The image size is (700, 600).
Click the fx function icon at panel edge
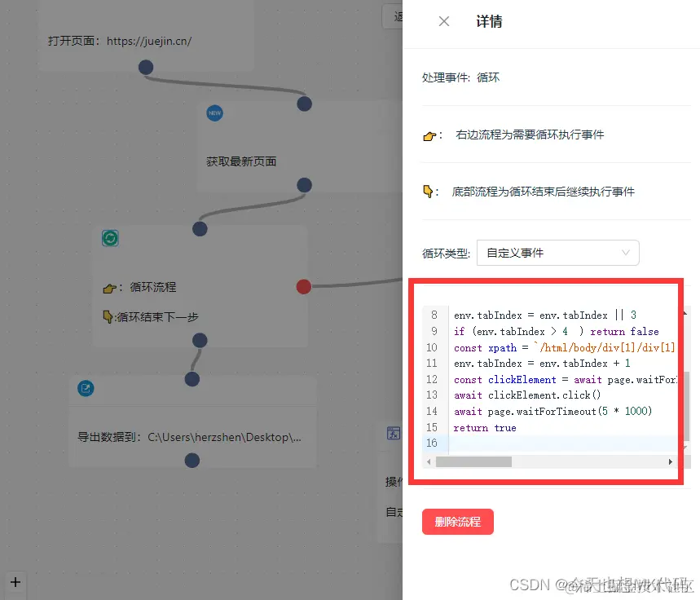click(x=394, y=434)
